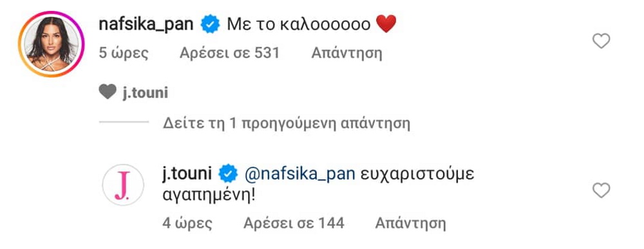Follow the blue @nafsika_pan mention

click(x=300, y=174)
